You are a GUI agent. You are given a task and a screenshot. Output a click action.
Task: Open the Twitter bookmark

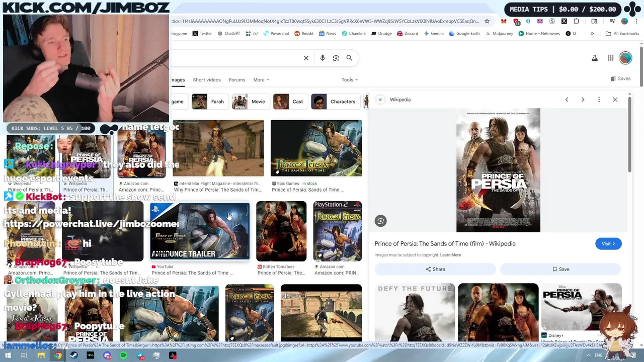[202, 34]
